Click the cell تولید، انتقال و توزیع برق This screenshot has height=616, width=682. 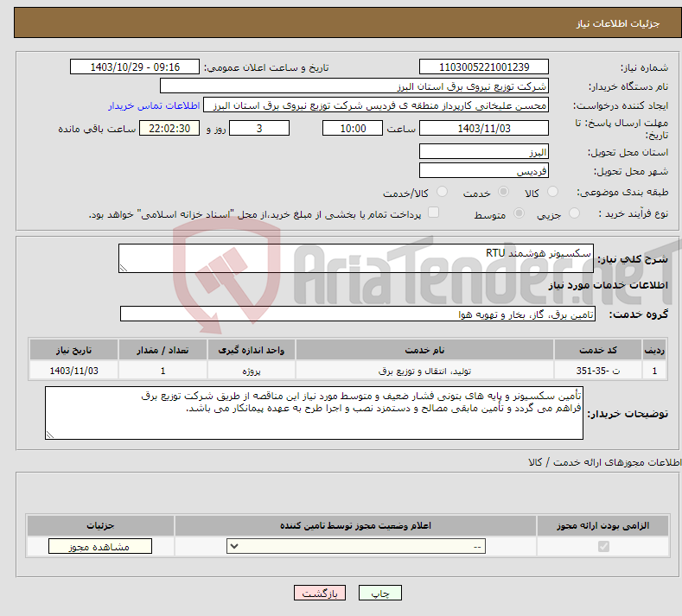click(x=424, y=371)
